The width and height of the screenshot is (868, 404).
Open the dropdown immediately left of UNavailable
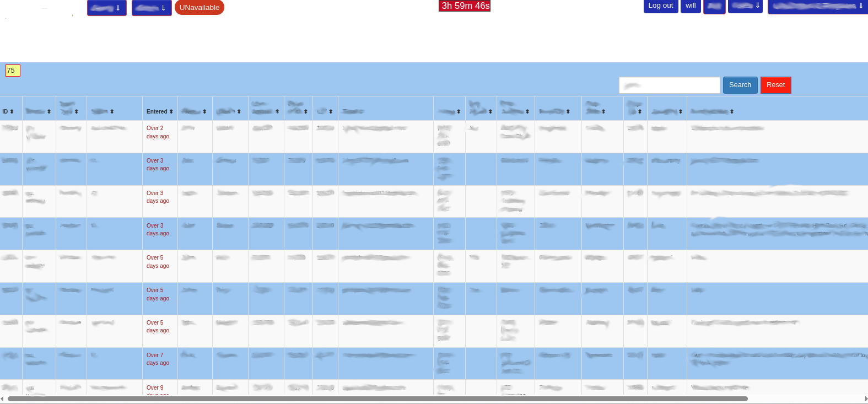click(x=152, y=8)
